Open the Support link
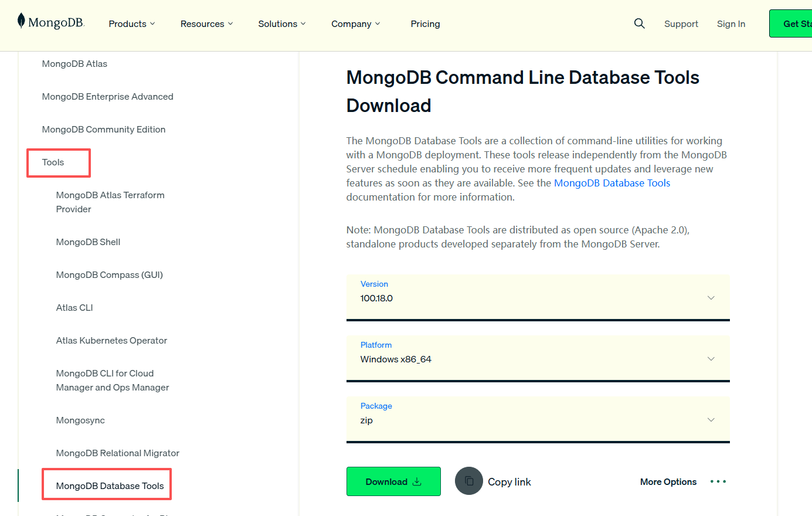Image resolution: width=812 pixels, height=516 pixels. click(x=681, y=24)
